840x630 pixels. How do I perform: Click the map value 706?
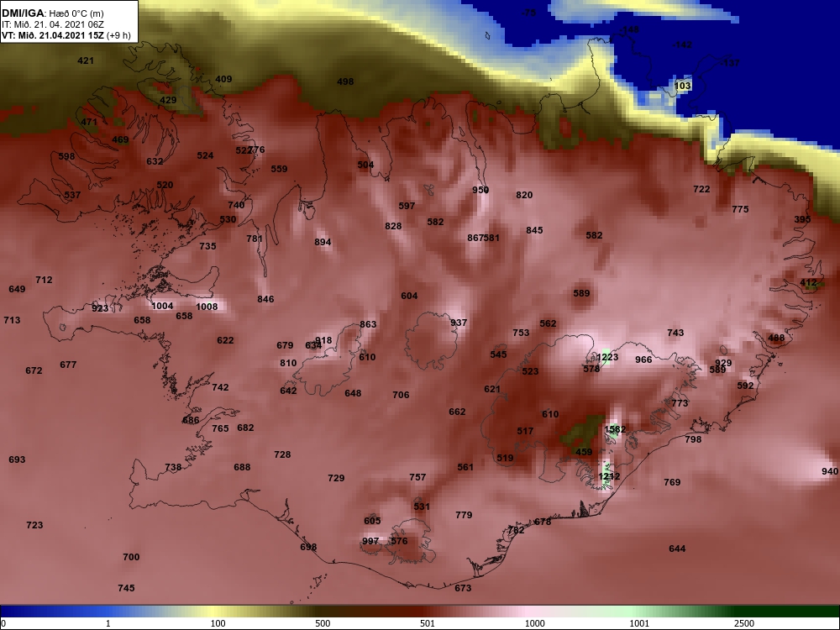(x=401, y=395)
